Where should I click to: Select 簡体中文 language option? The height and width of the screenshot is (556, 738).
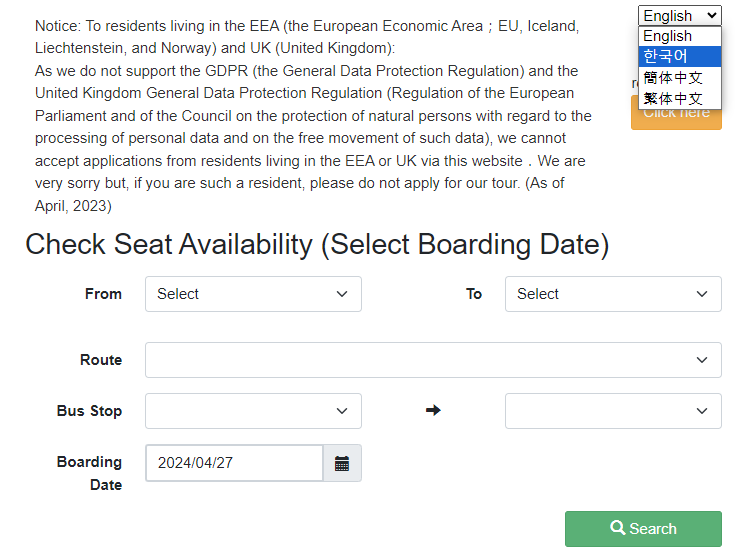[x=674, y=77]
